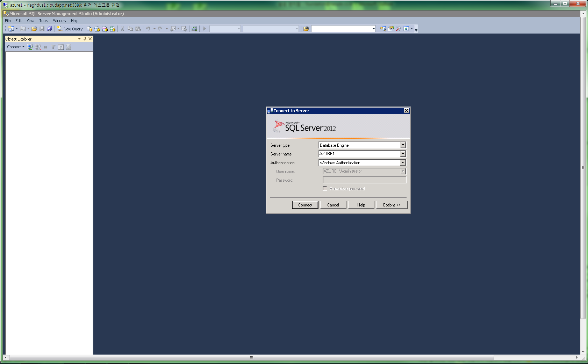Click the Open File folder icon

[x=34, y=29]
